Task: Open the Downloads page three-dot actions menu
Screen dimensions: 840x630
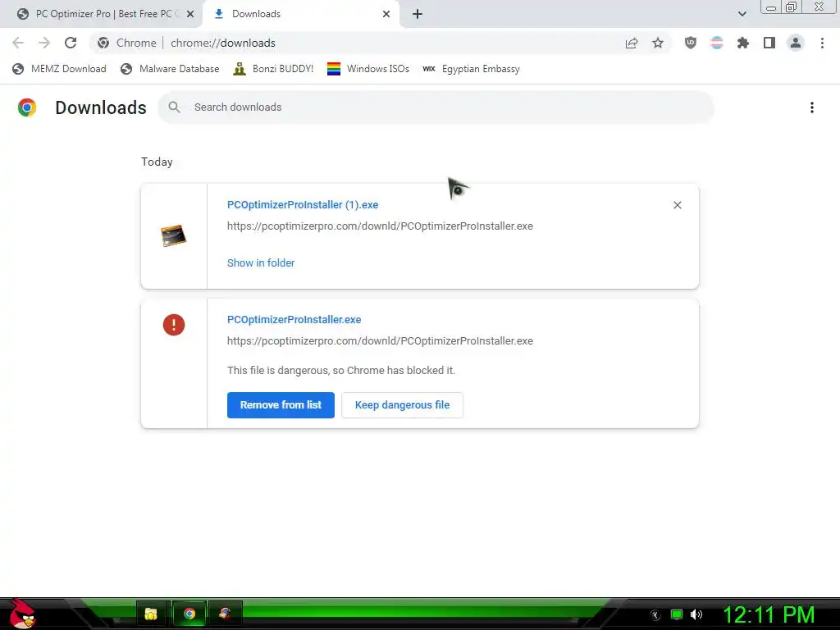Action: (x=812, y=107)
